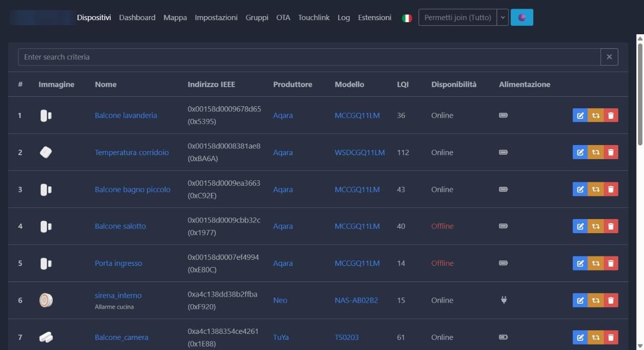Image resolution: width=644 pixels, height=350 pixels.
Task: Delete the Balcone lavanderia device
Action: pos(611,115)
